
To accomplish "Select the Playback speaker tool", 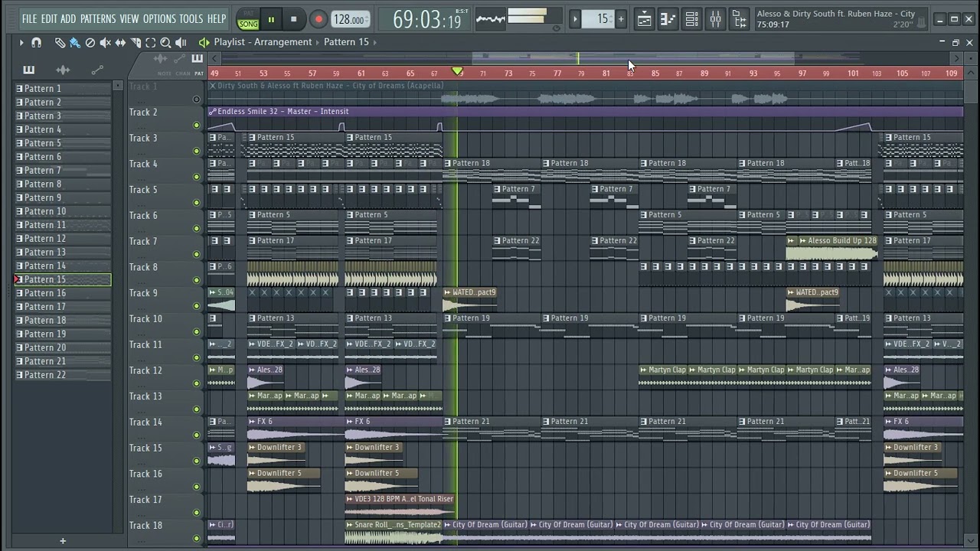I will coord(181,43).
